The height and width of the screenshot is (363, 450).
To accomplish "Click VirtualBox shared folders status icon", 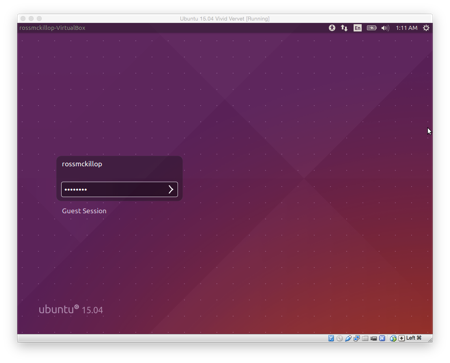I will 365,338.
